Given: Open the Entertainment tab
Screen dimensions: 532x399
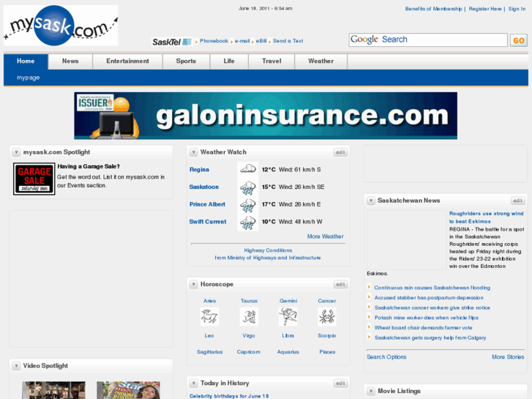Looking at the screenshot, I should click(127, 61).
